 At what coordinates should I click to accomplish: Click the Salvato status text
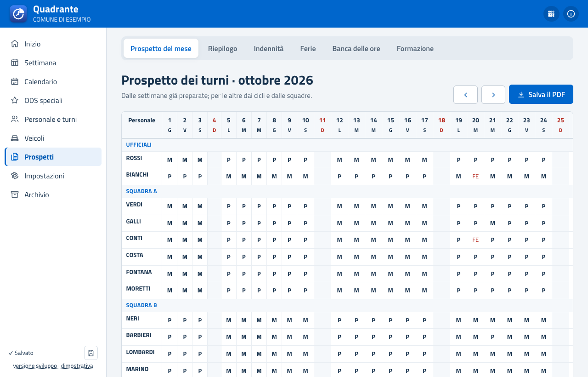(21, 353)
